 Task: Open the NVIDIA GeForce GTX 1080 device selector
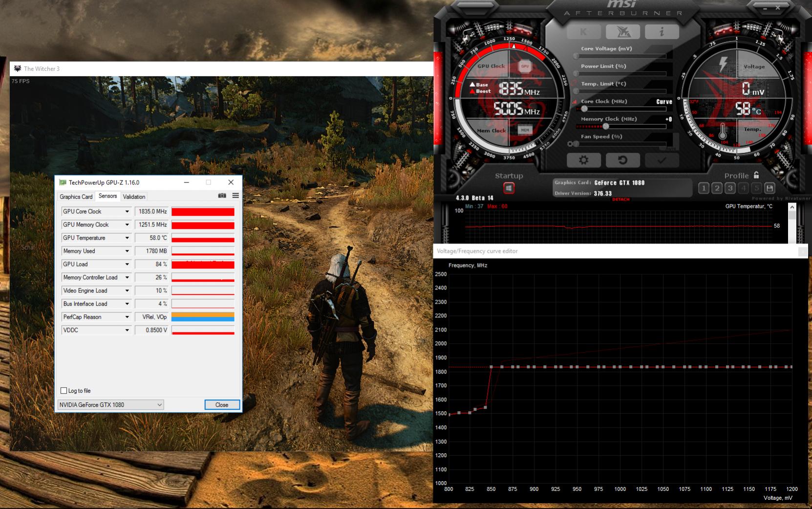(110, 405)
